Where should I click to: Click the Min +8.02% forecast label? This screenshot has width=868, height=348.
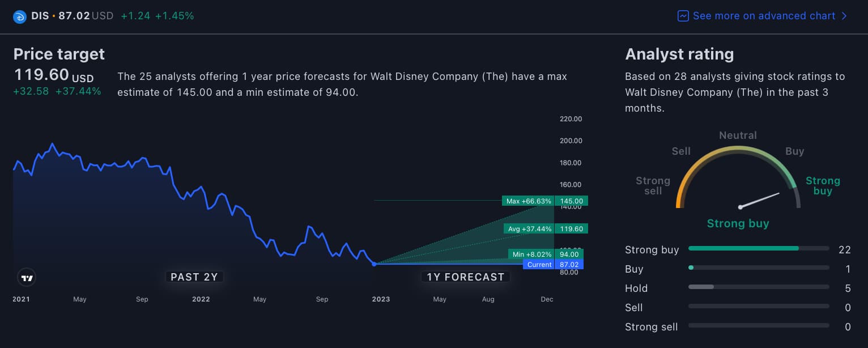click(x=531, y=254)
